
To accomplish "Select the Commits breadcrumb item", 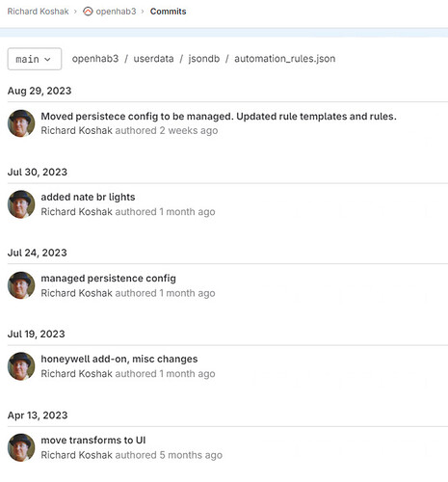I will (168, 12).
